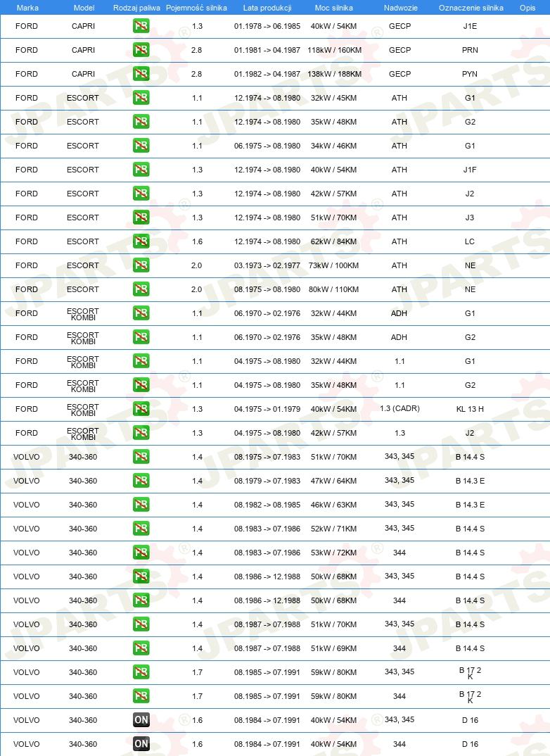This screenshot has width=550, height=756.
Task: Click petrol icon in Escort Kombi KL 13 H row
Action: (141, 409)
